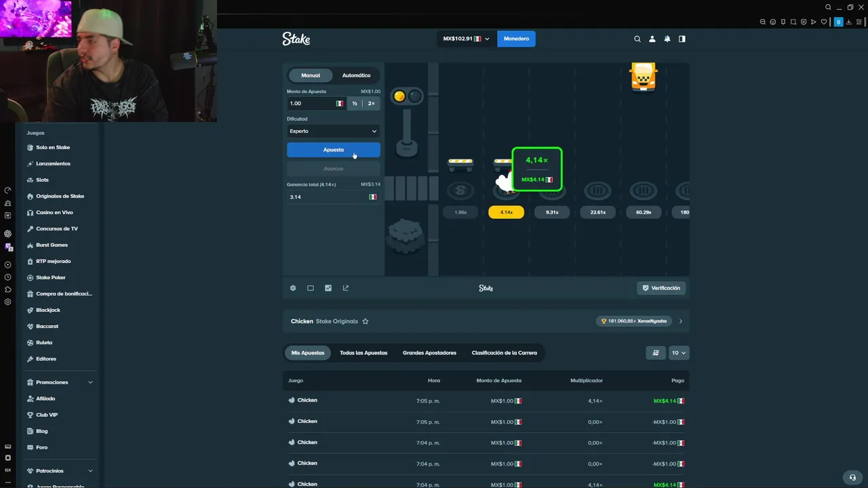Double the bet with 2× button
868x488 pixels.
[371, 103]
